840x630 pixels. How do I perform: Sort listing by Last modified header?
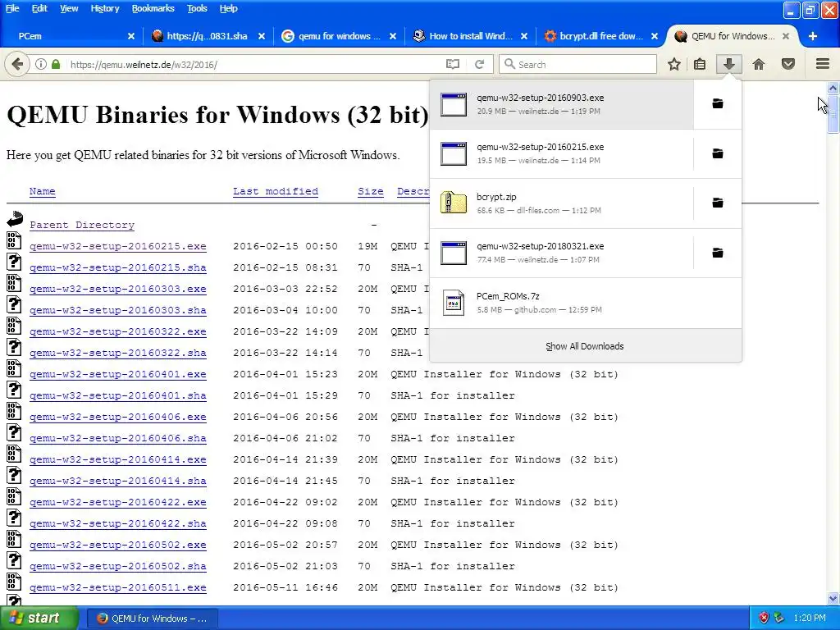click(276, 191)
